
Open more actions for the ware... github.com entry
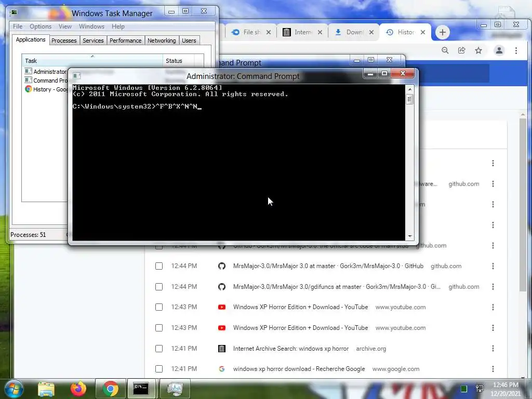tap(493, 184)
